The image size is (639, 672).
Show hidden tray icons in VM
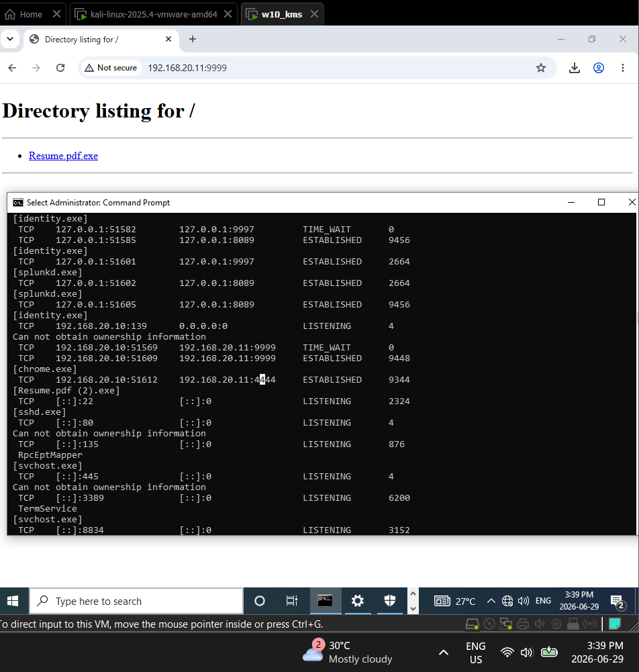491,601
